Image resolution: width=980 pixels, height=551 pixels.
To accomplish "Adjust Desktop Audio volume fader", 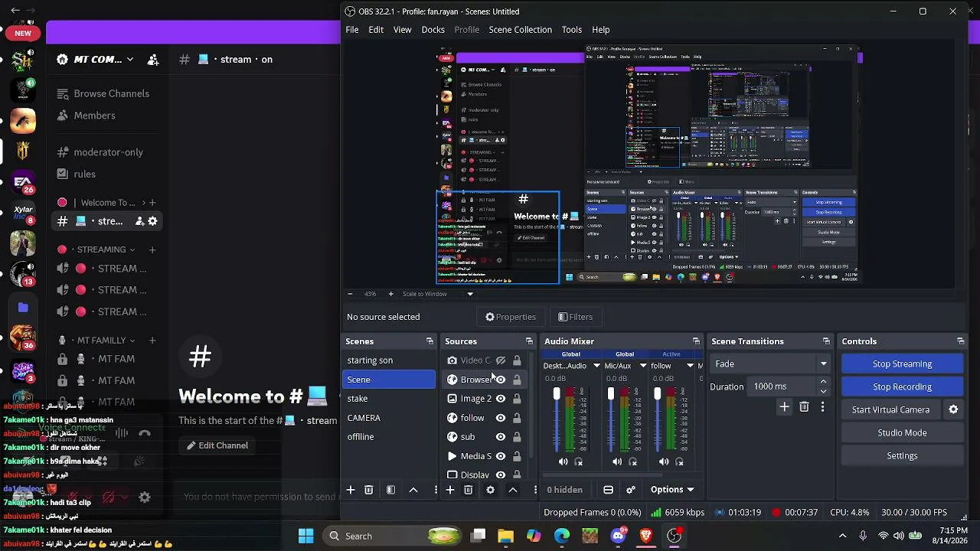I will [557, 394].
